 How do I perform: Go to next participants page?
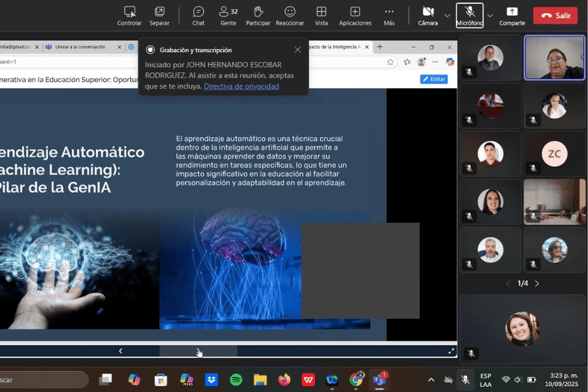coord(537,284)
